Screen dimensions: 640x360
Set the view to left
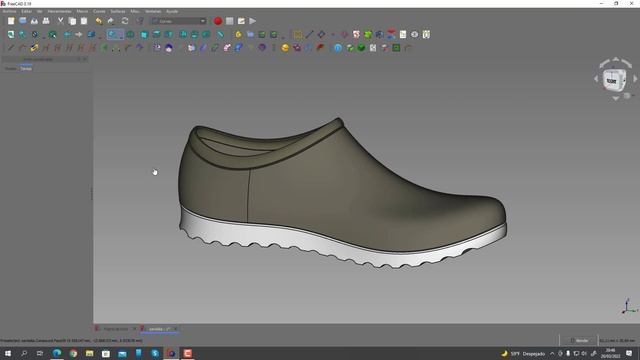pos(206,35)
